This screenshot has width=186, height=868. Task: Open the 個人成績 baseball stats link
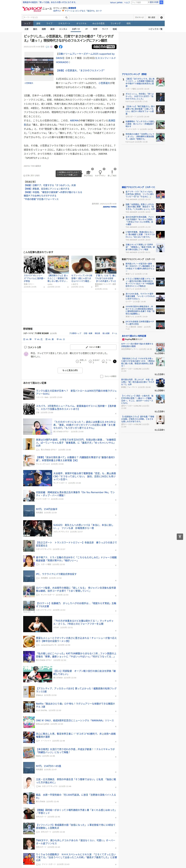[106, 333]
